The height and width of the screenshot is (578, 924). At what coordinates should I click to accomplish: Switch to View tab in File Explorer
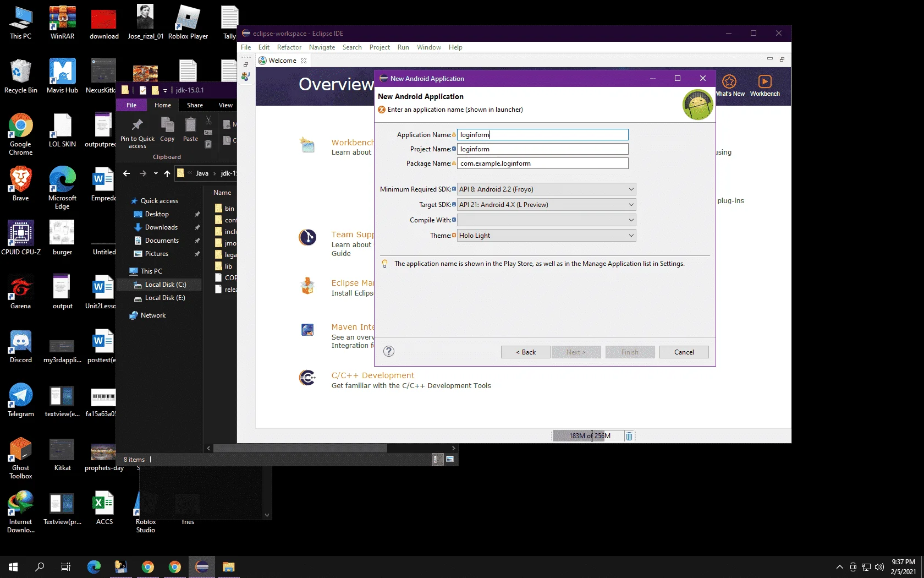point(226,105)
